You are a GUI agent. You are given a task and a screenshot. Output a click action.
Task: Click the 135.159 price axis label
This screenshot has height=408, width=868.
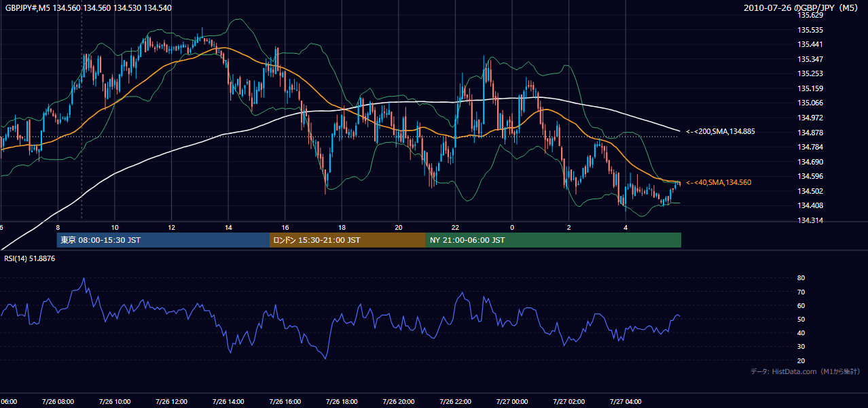pyautogui.click(x=810, y=88)
